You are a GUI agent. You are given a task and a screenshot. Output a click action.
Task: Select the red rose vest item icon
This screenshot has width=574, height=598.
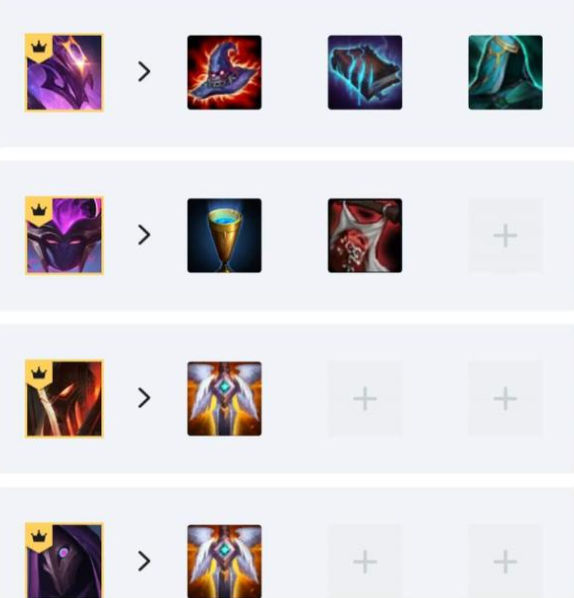365,235
